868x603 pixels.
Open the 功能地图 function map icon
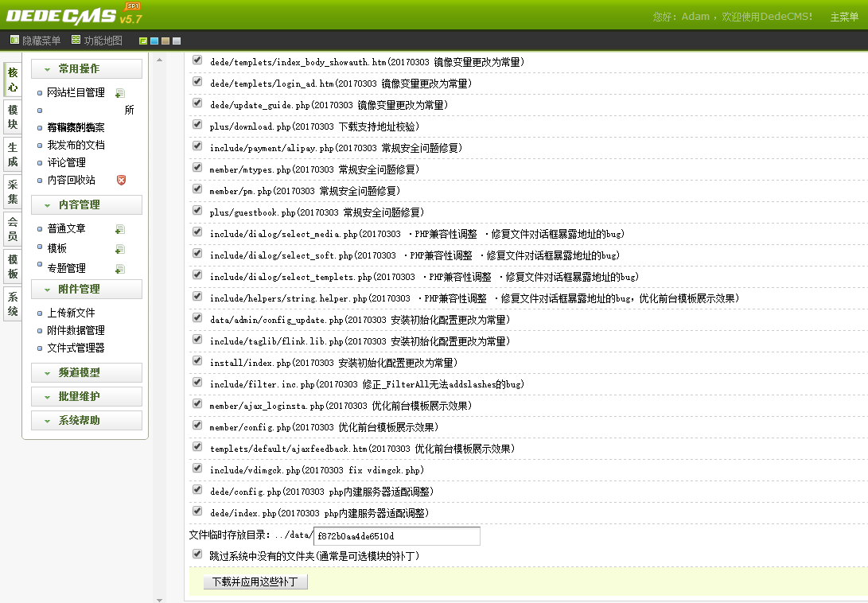tap(76, 40)
